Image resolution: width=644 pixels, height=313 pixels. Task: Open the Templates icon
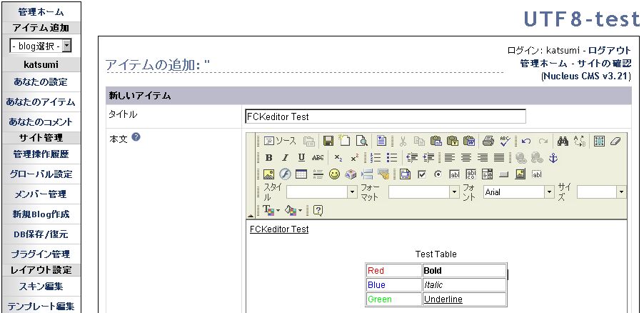click(381, 141)
